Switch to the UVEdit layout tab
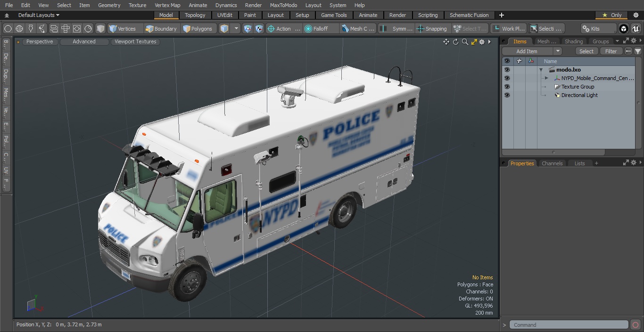Viewport: 644px width, 332px height. 225,15
